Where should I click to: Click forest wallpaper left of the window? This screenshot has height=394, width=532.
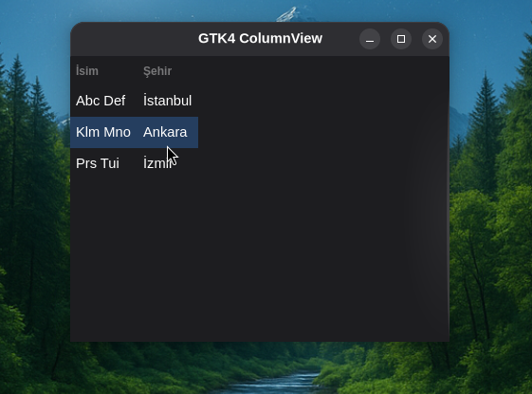pos(34,204)
